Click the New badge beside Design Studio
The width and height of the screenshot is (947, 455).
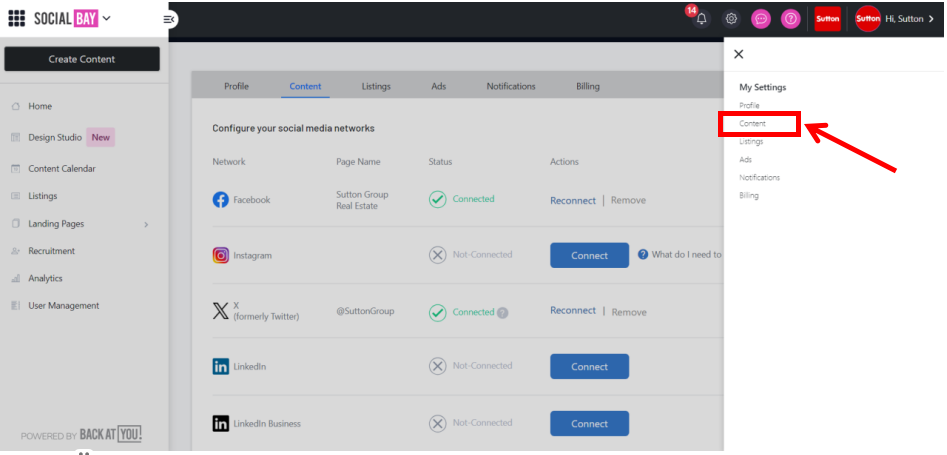coord(100,138)
